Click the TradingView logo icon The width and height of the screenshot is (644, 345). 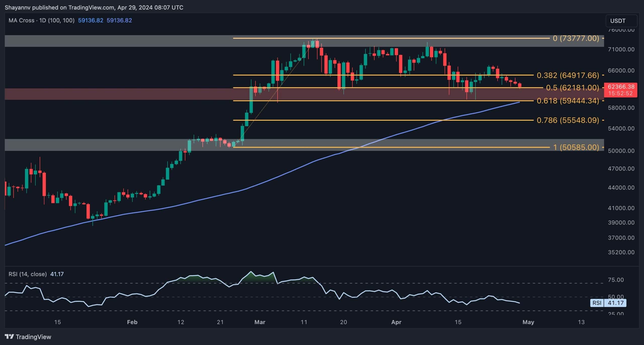[9, 336]
